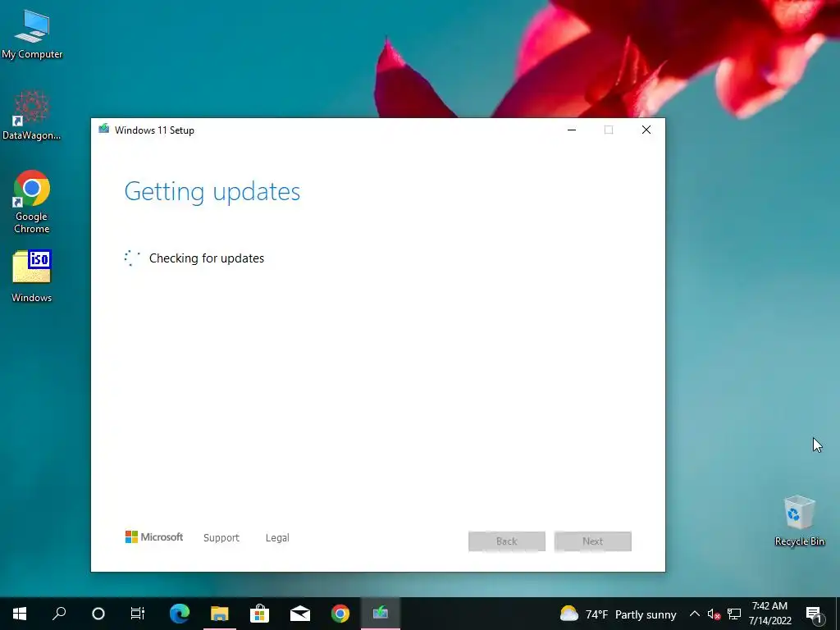Open the Support link
The image size is (840, 630).
pos(221,538)
